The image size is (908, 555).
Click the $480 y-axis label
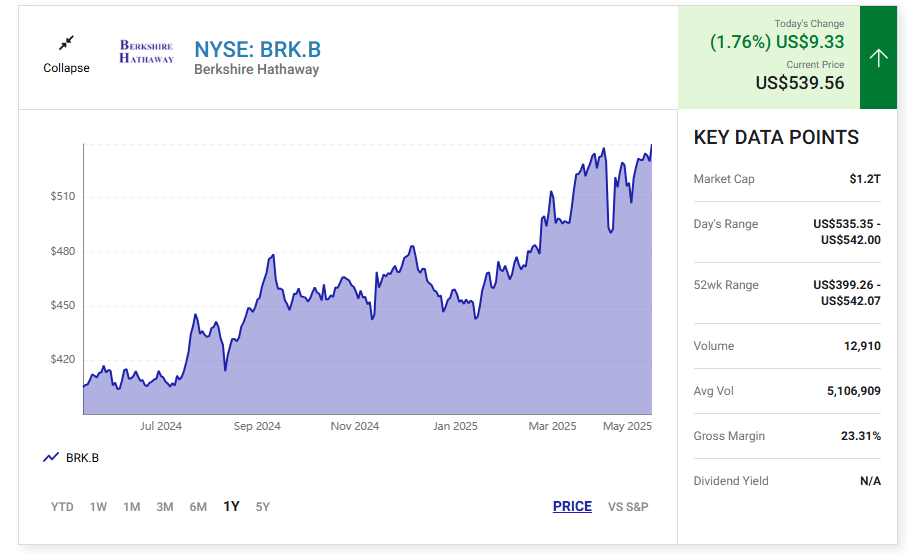[63, 251]
